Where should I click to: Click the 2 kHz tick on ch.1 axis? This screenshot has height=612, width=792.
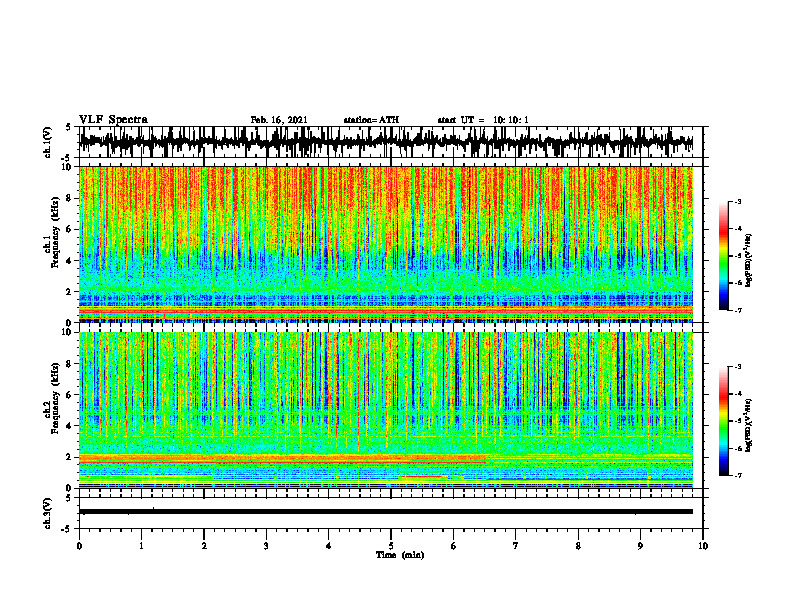69,292
